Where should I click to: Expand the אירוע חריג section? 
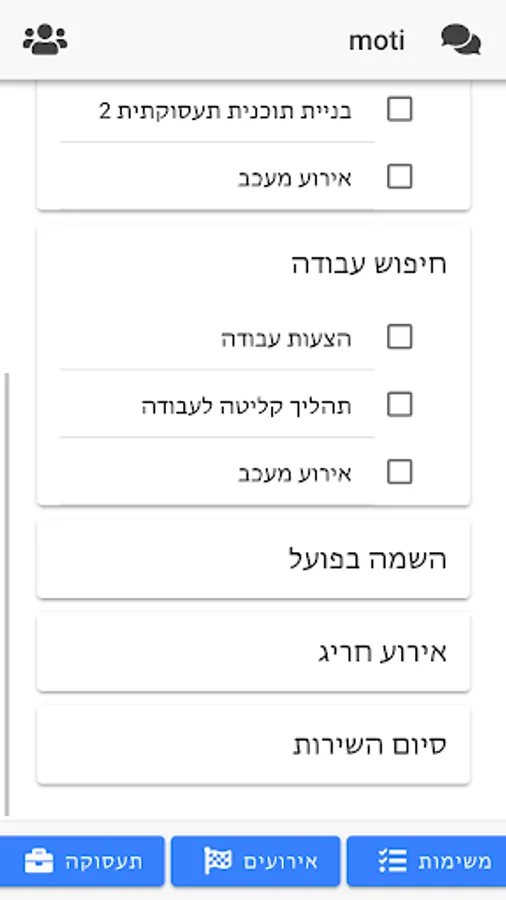point(254,653)
